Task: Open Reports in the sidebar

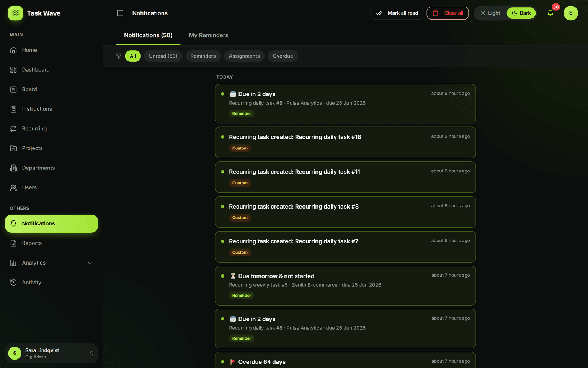Action: point(51,243)
